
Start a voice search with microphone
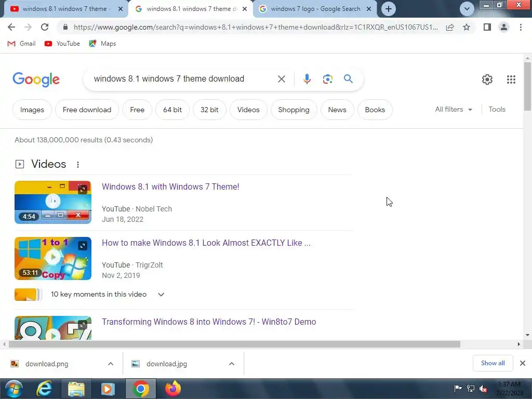click(307, 79)
